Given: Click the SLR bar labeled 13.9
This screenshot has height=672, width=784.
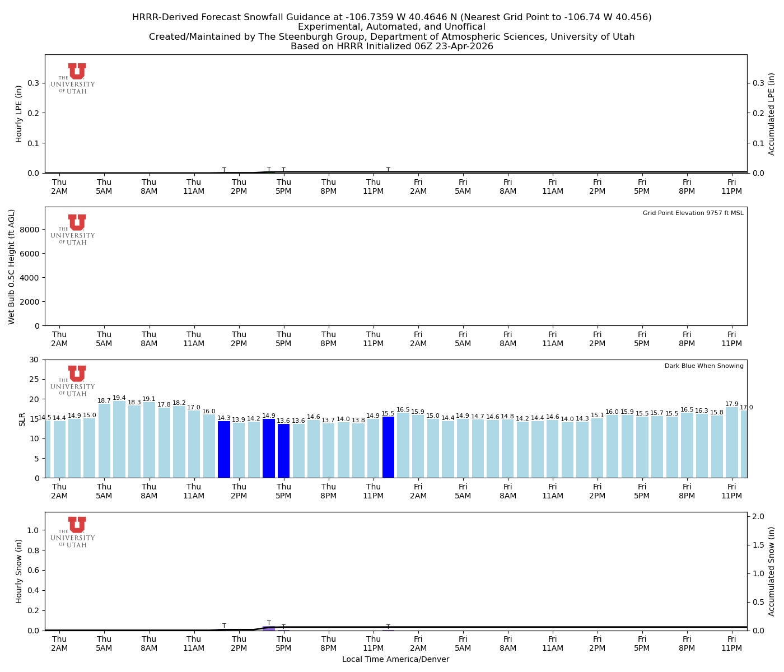Looking at the screenshot, I should pos(239,450).
